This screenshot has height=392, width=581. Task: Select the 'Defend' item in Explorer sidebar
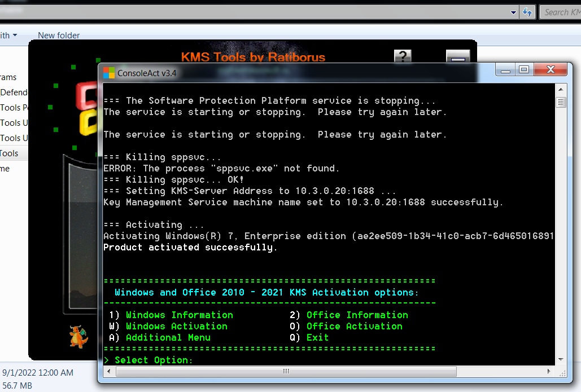(x=14, y=93)
